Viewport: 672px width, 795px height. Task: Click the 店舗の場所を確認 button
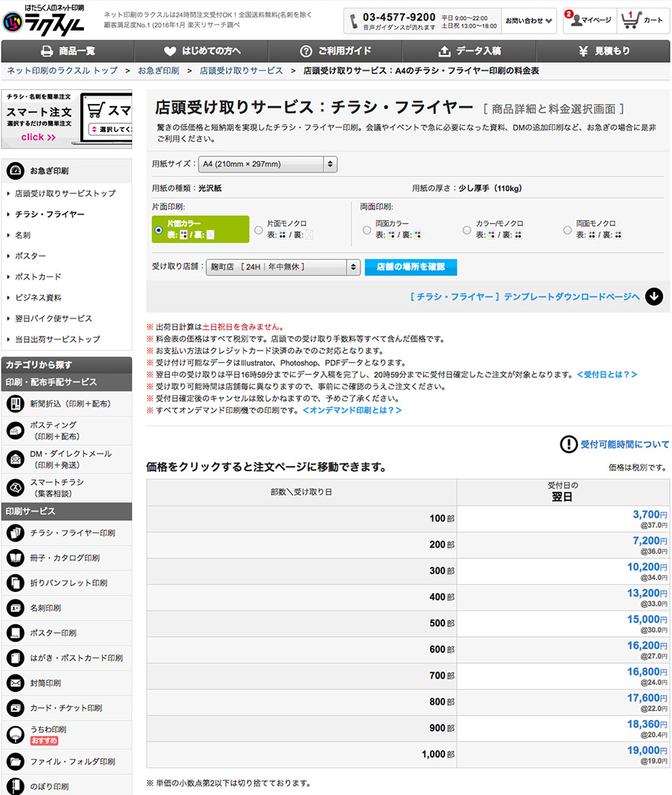pos(411,267)
